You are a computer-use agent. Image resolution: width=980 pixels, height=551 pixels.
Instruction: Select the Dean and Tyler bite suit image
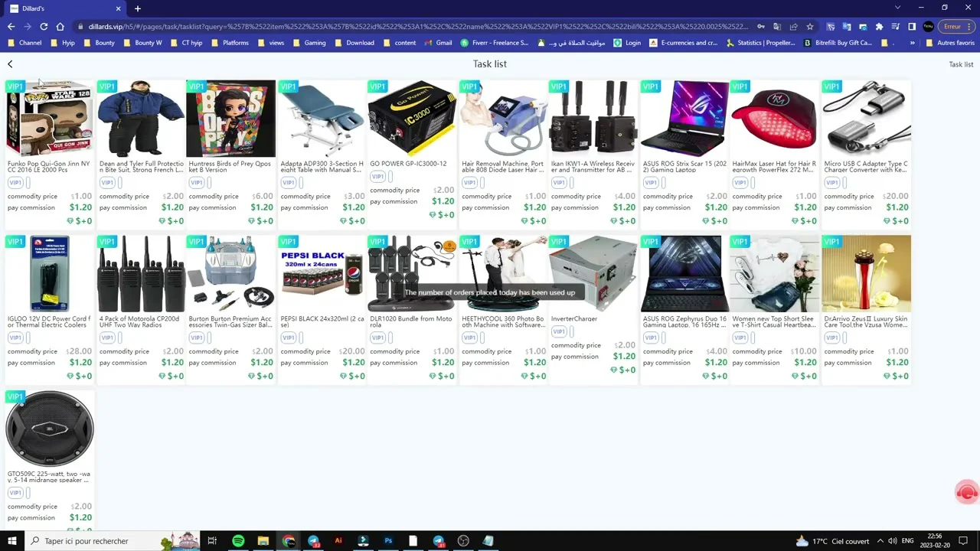click(141, 119)
